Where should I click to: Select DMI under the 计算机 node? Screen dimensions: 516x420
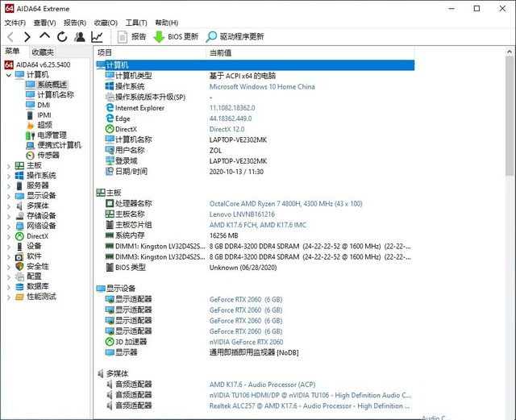[x=43, y=105]
